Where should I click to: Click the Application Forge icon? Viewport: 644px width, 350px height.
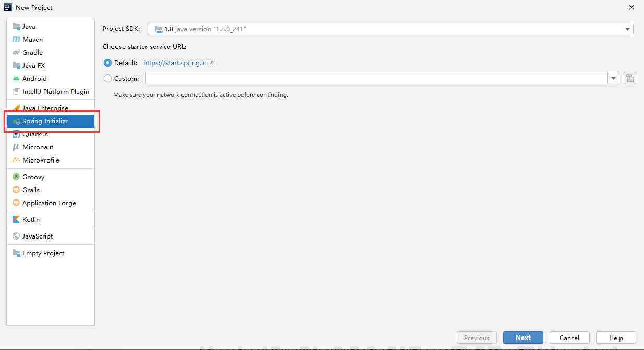click(x=16, y=203)
